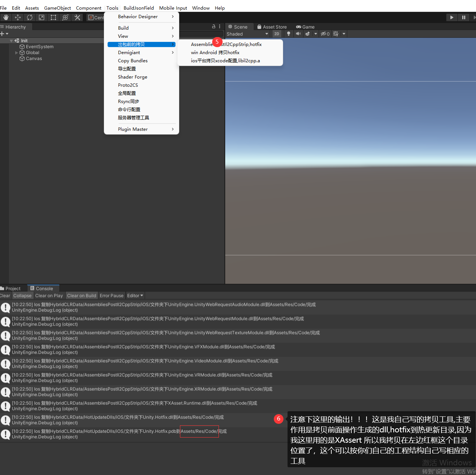Add a new object in Hierarchy
Screen dimensions: 476x475
[x=4, y=34]
